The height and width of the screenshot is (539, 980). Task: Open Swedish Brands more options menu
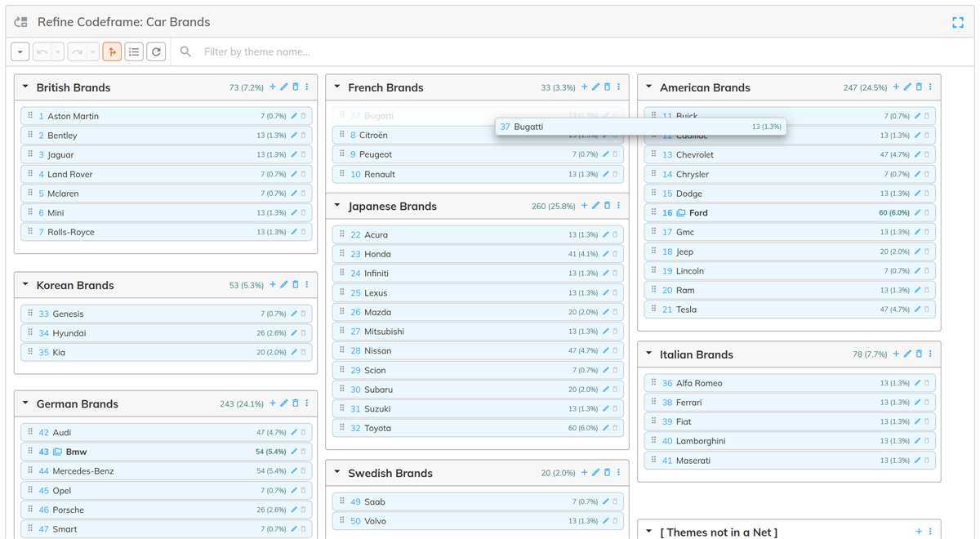click(x=618, y=473)
